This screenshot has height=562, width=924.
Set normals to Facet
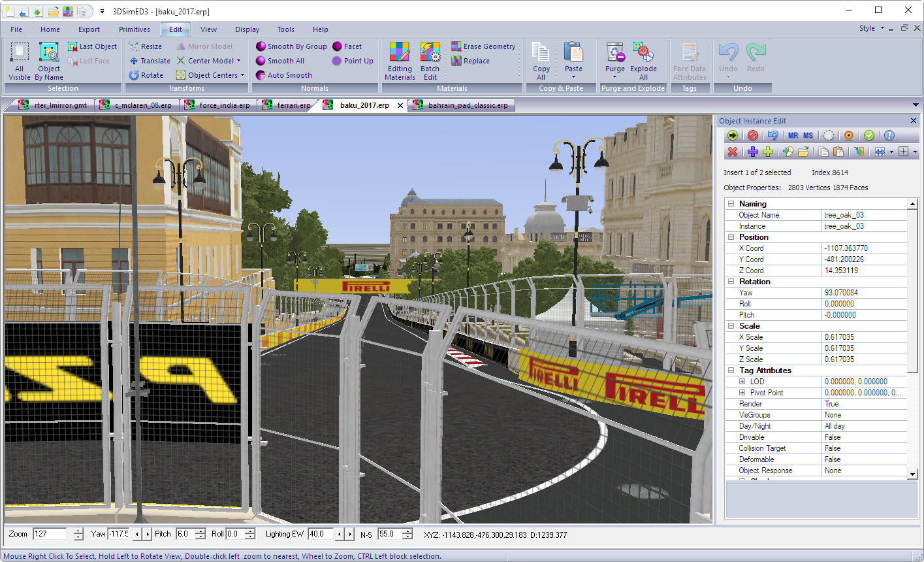[x=347, y=46]
